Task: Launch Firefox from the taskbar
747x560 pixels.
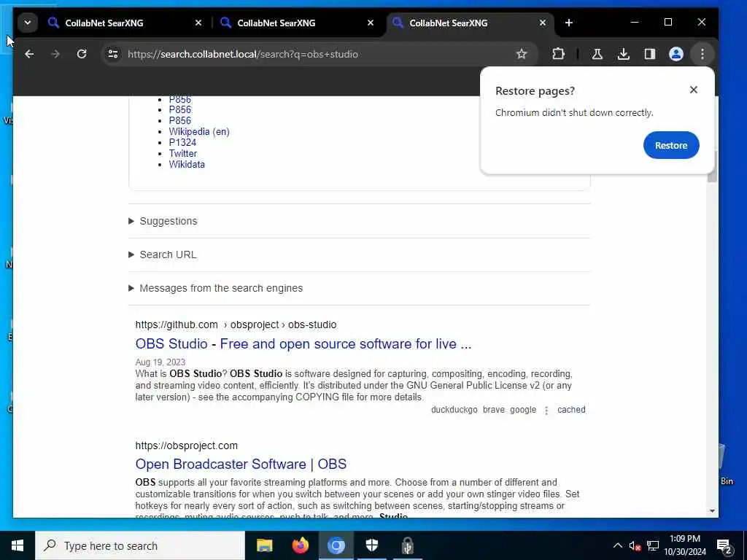Action: tap(300, 545)
